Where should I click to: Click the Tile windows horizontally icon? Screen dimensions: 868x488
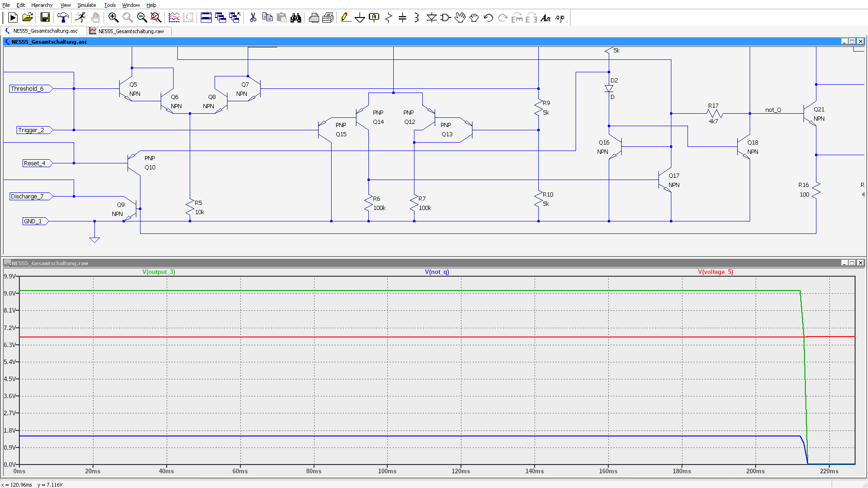click(206, 17)
